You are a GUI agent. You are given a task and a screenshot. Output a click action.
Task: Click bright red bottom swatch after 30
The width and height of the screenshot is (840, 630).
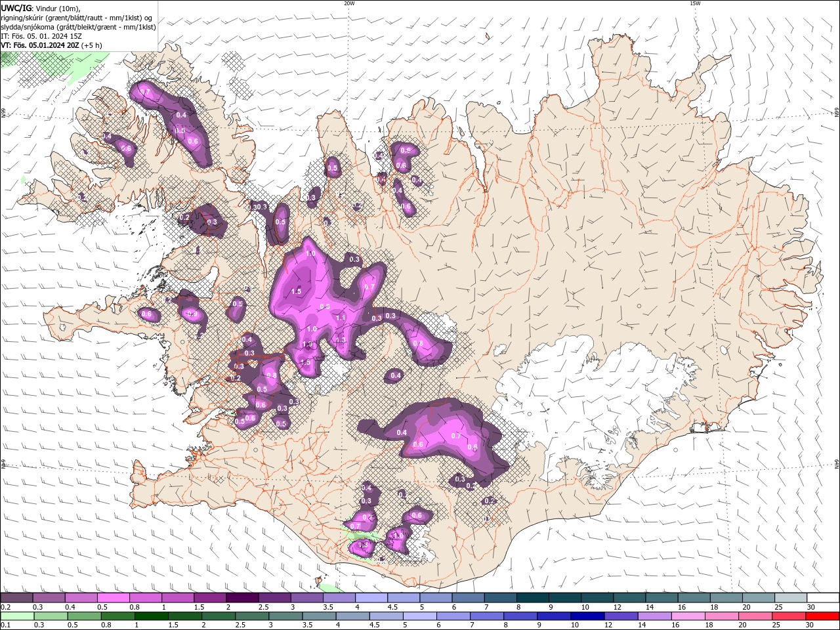[x=824, y=616]
